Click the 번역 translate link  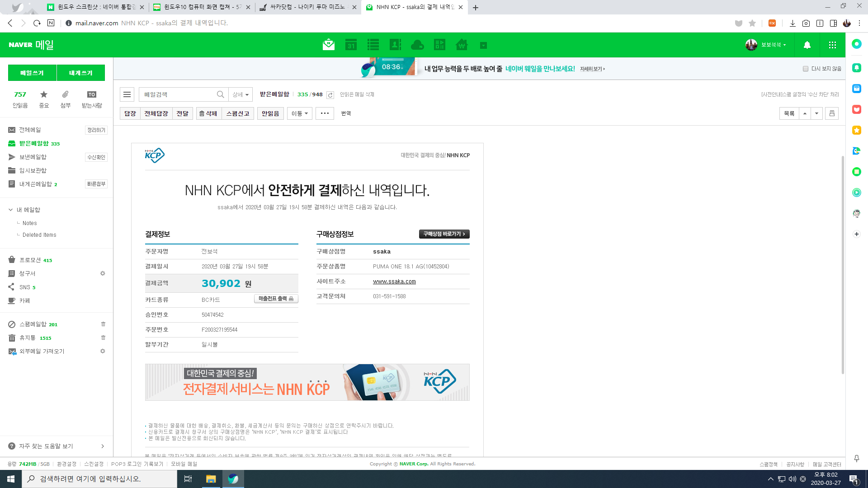coord(346,113)
